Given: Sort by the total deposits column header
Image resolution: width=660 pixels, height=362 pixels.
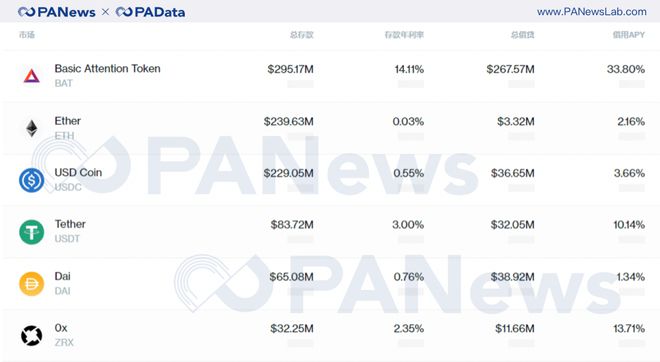Looking at the screenshot, I should pos(301,35).
